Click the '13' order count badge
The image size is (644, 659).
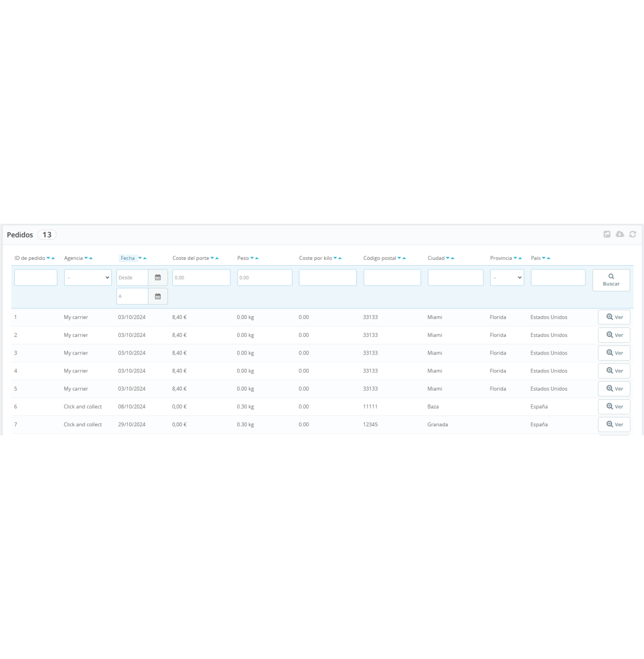(x=47, y=234)
